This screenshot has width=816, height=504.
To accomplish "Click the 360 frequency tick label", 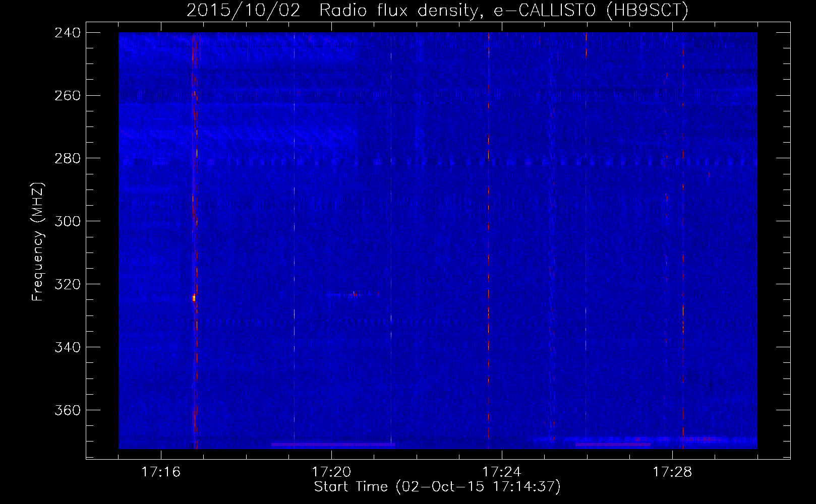I will click(x=68, y=410).
